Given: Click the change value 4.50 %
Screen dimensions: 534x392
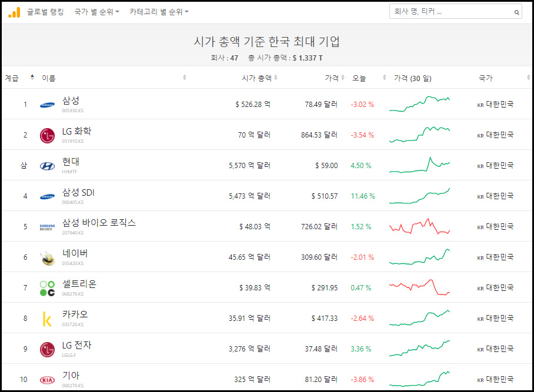Looking at the screenshot, I should pos(361,165).
